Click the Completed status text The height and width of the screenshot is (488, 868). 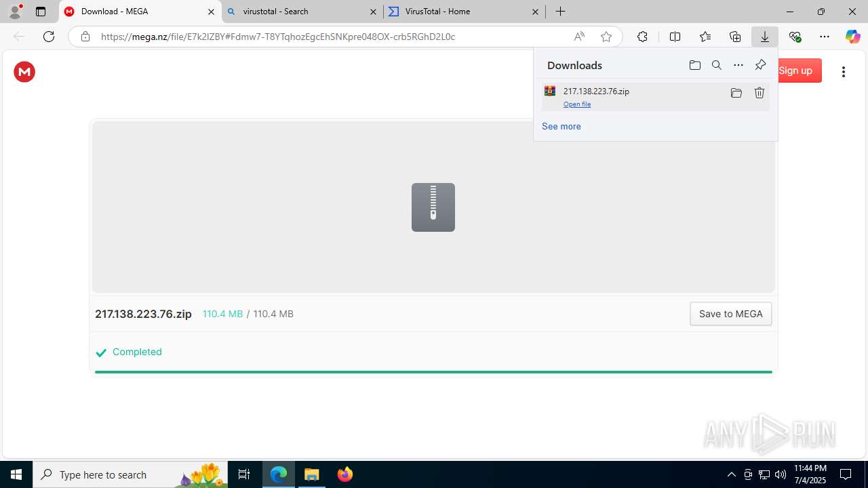coord(137,352)
